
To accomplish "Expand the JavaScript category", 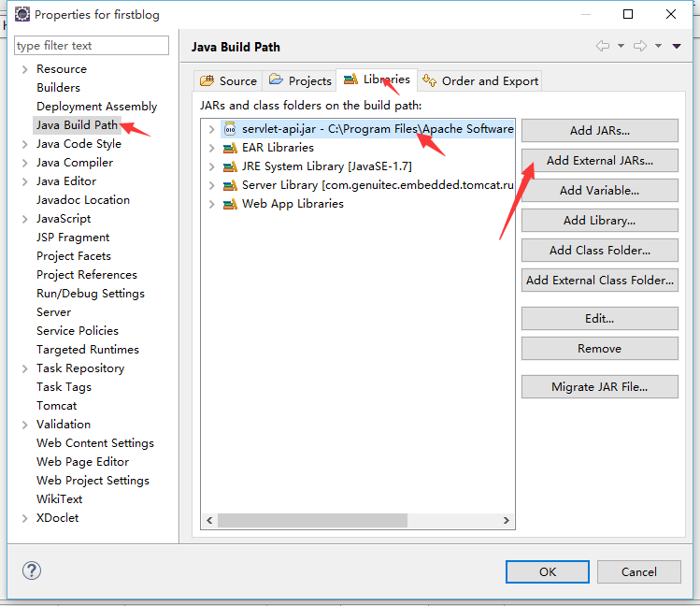I will click(x=25, y=219).
